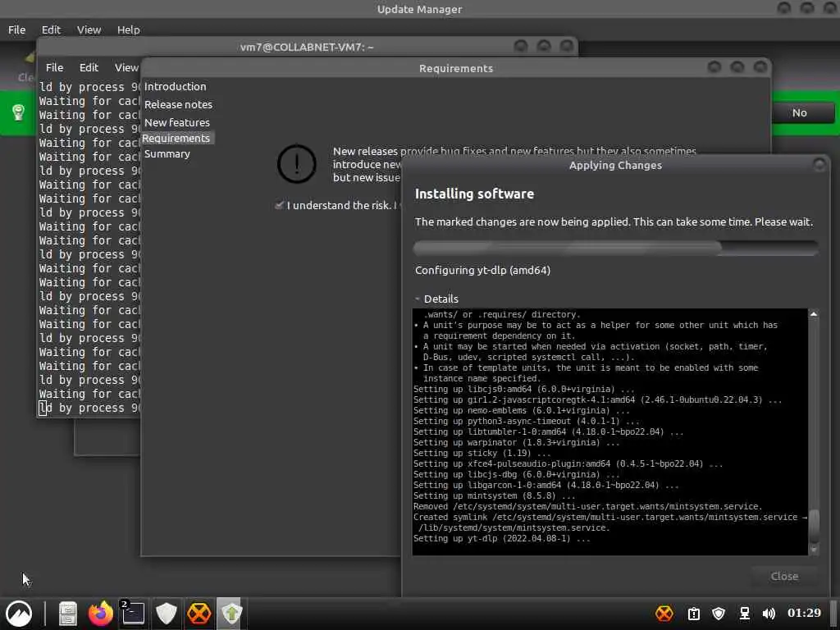
Task: Open the terminal window File menu
Action: [54, 67]
